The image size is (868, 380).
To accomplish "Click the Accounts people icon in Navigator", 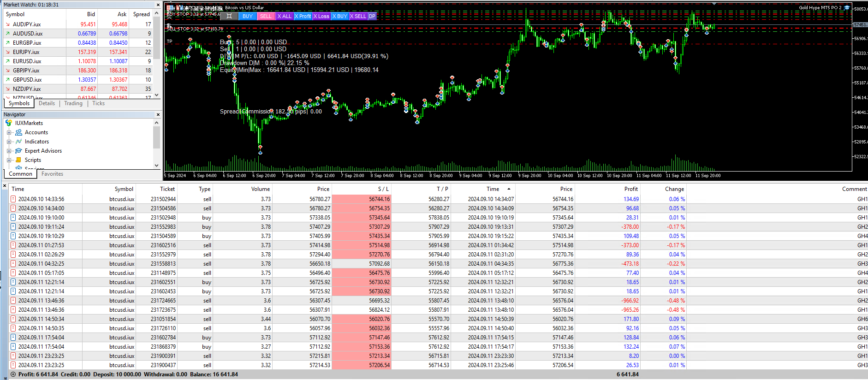I will tap(19, 132).
